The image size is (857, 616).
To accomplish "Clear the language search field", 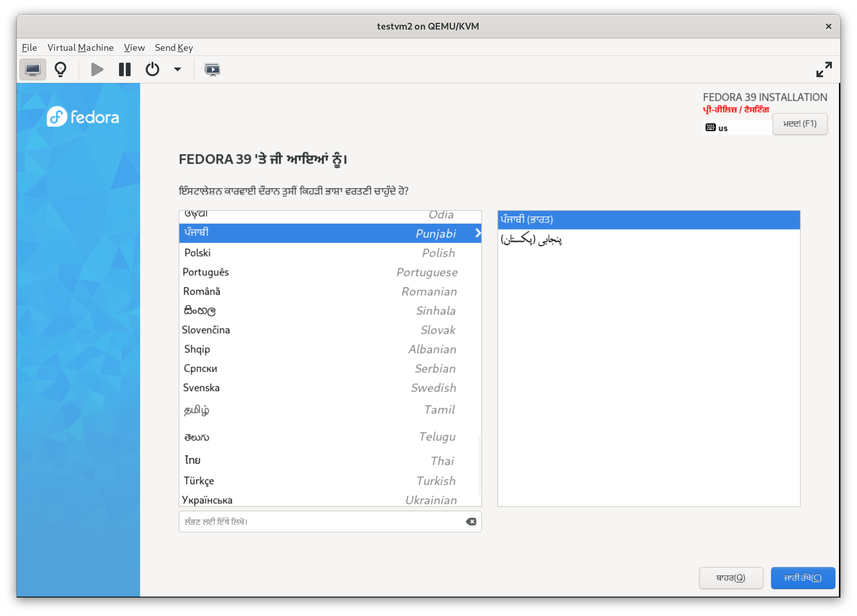I will pos(471,521).
